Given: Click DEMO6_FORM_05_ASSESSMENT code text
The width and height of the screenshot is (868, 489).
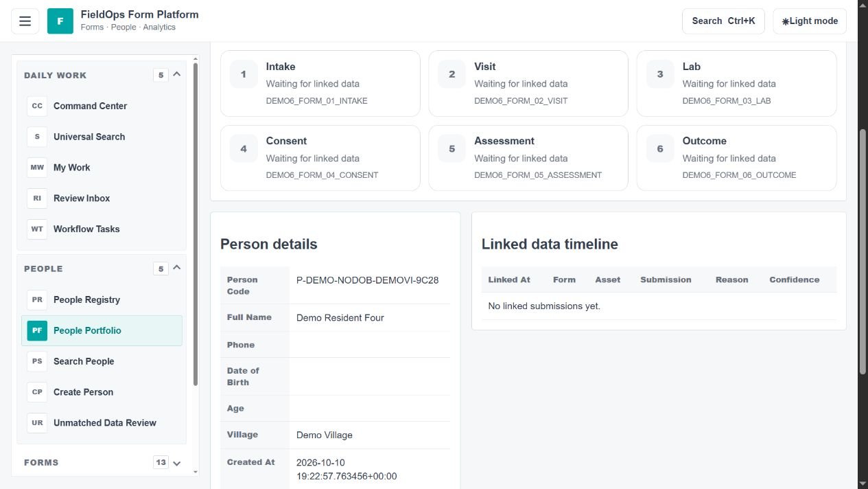Looking at the screenshot, I should [x=538, y=175].
